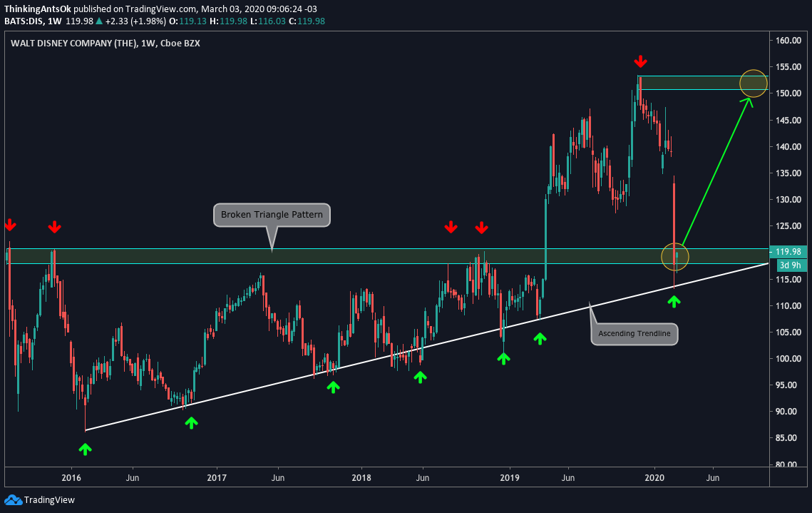Click the 140.00 price axis label

click(x=788, y=147)
